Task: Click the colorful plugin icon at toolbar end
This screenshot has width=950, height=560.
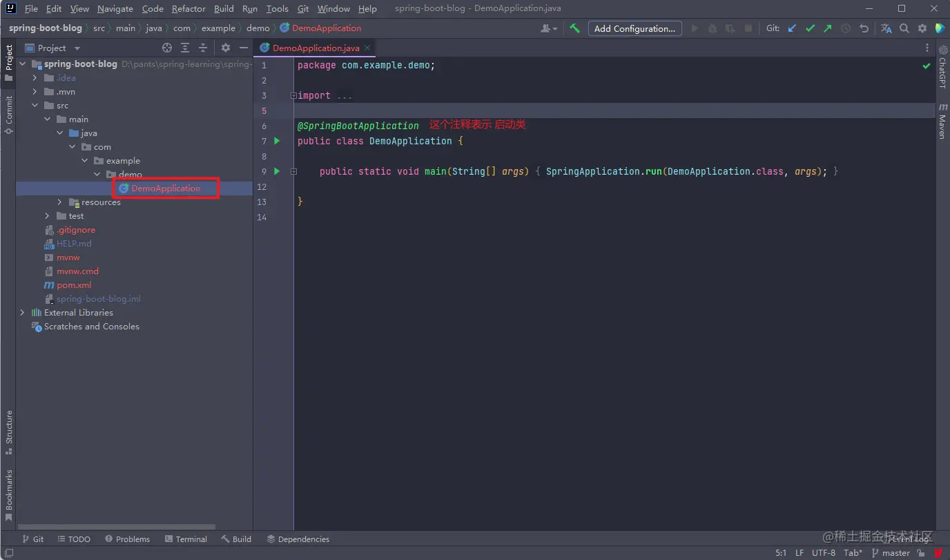Action: pyautogui.click(x=940, y=28)
